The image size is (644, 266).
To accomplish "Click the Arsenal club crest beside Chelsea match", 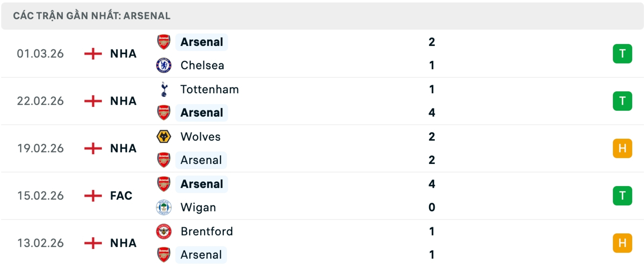I will [164, 42].
